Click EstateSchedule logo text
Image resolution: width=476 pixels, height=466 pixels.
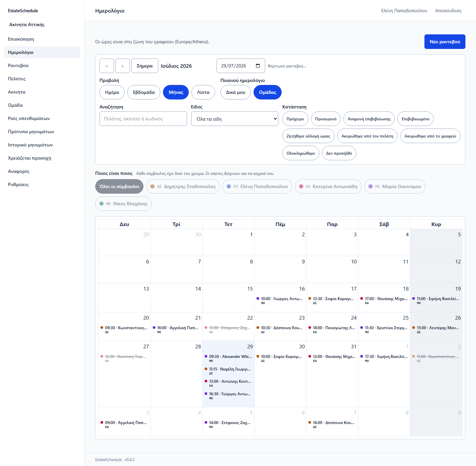click(23, 11)
